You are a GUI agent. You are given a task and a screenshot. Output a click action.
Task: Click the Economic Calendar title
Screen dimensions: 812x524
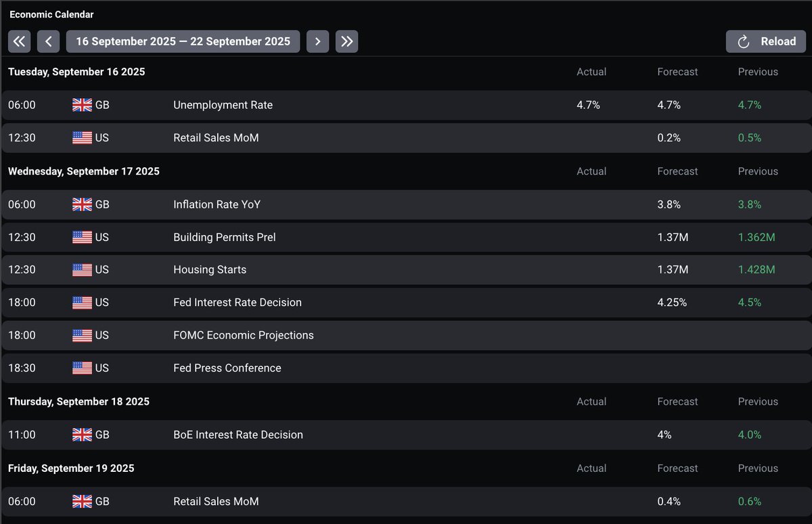click(51, 14)
